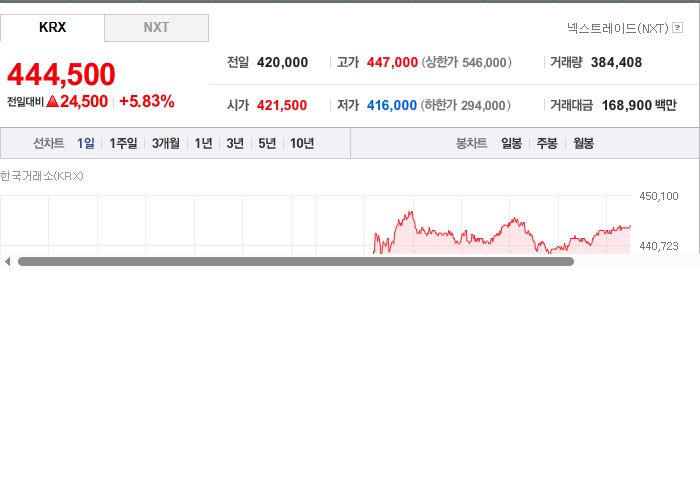Click the 440,723 chart axis label
Screen dimensions: 700x490
click(x=658, y=246)
